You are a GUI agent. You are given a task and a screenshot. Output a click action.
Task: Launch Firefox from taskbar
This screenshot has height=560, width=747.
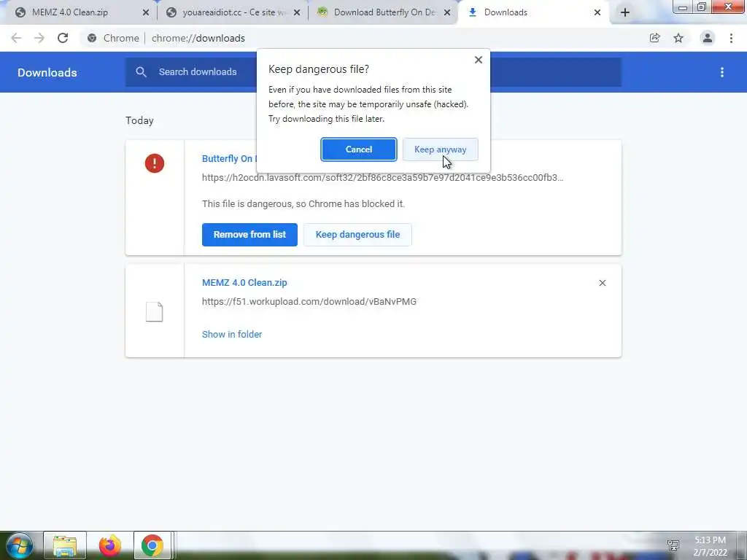click(109, 545)
